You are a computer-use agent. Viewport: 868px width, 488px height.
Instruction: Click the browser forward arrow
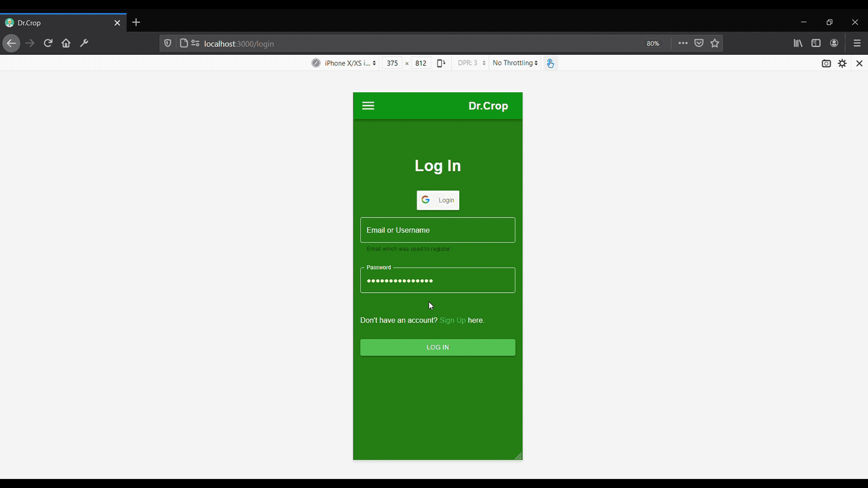(30, 43)
